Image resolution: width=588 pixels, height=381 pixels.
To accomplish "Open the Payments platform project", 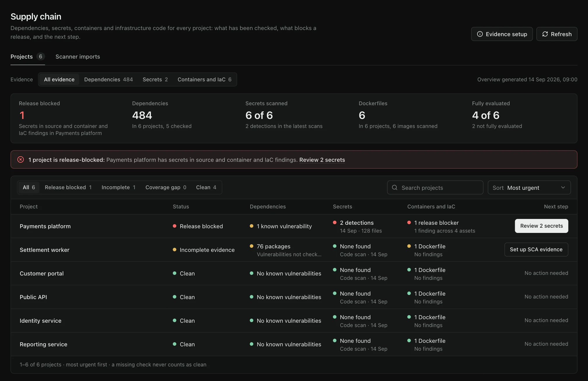I will pyautogui.click(x=45, y=226).
